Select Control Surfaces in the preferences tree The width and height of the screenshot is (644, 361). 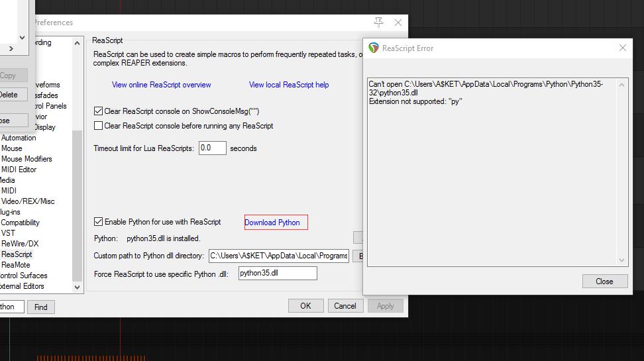[24, 276]
